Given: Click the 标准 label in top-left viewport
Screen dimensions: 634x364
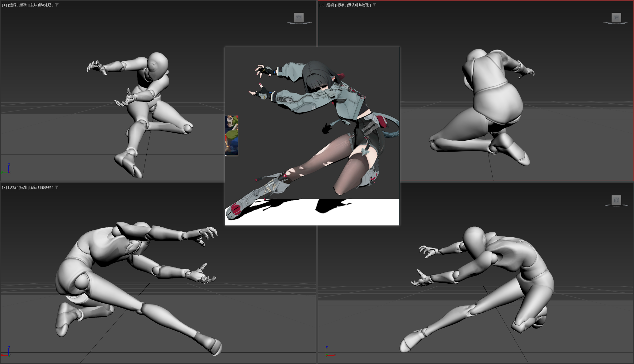Looking at the screenshot, I should point(23,5).
